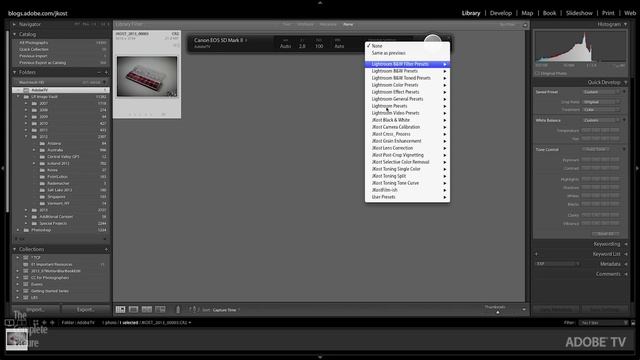Select the Painter spray can tool

click(178, 309)
